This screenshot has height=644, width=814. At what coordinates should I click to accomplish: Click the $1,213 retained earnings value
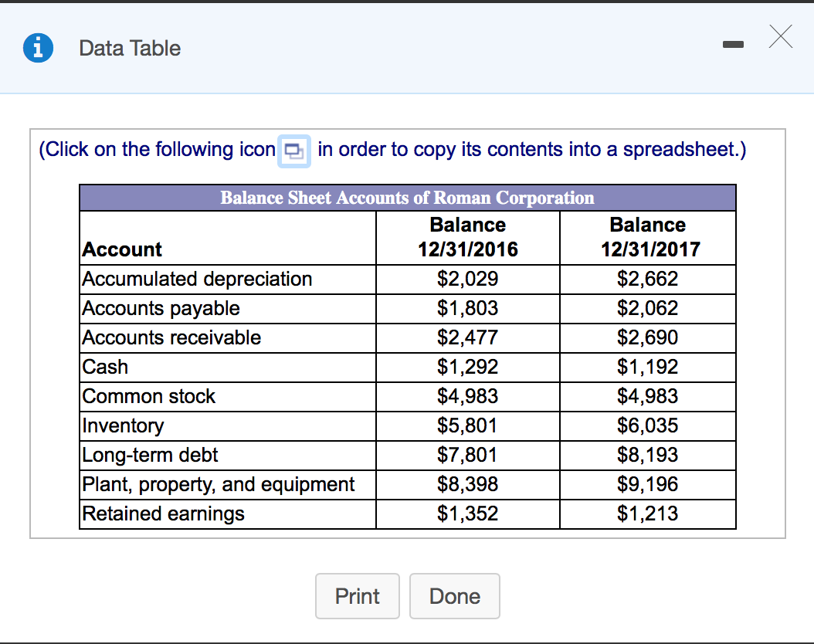coord(648,514)
